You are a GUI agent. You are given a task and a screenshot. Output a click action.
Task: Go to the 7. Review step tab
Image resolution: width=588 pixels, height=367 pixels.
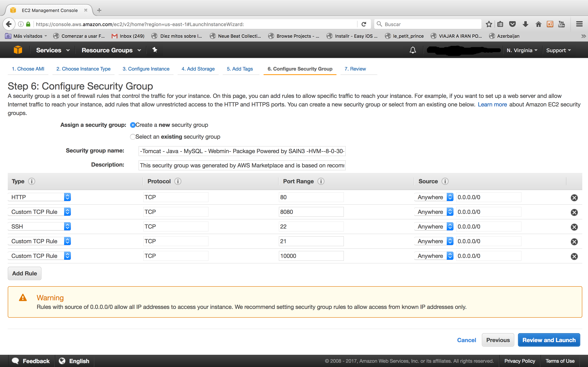click(x=355, y=69)
